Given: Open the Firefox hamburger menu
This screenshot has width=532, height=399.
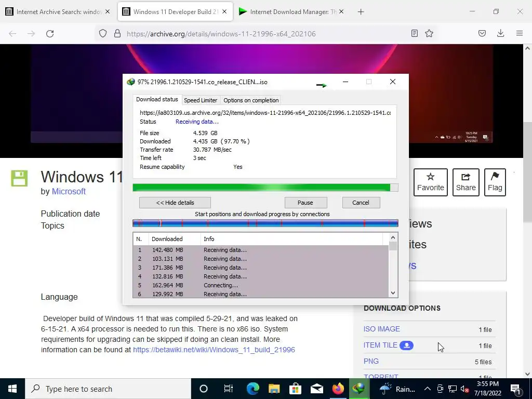Looking at the screenshot, I should (520, 33).
